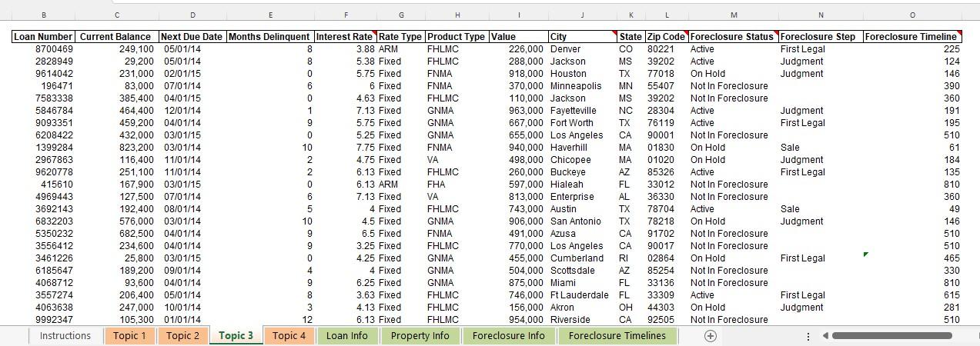Click the Rate Type header cell
Screen dimensions: 980x346
(401, 36)
